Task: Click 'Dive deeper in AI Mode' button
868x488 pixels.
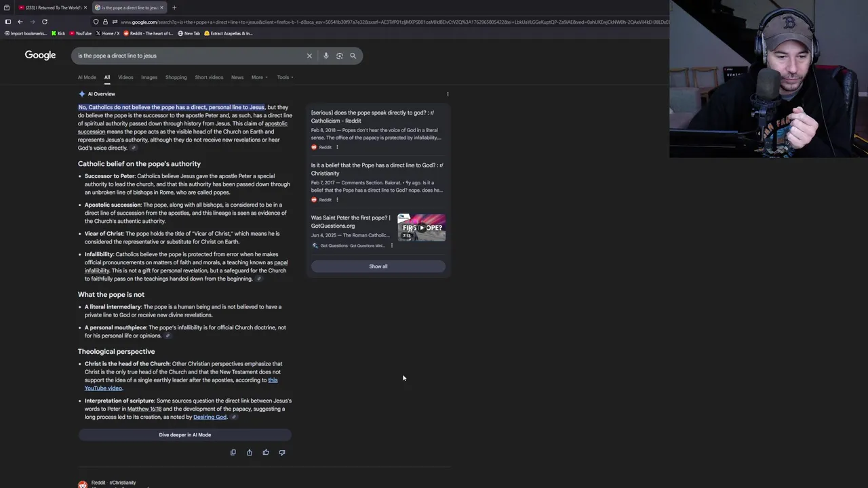Action: point(184,435)
